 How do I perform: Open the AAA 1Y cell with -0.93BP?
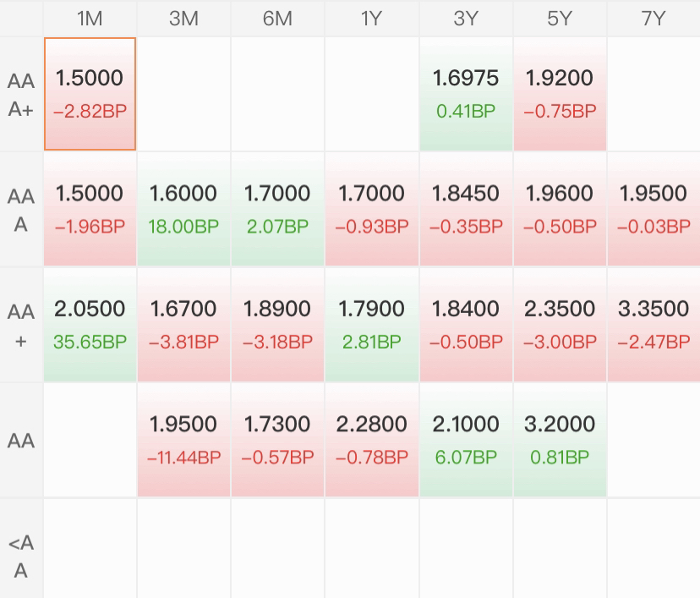click(371, 209)
